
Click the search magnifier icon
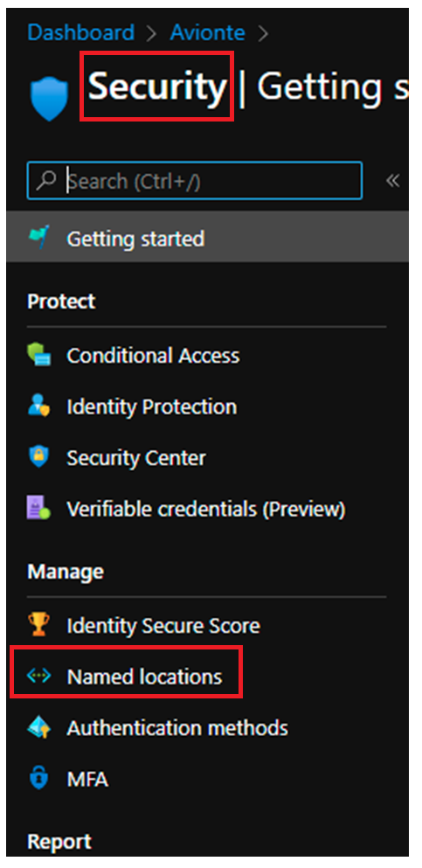(x=47, y=180)
